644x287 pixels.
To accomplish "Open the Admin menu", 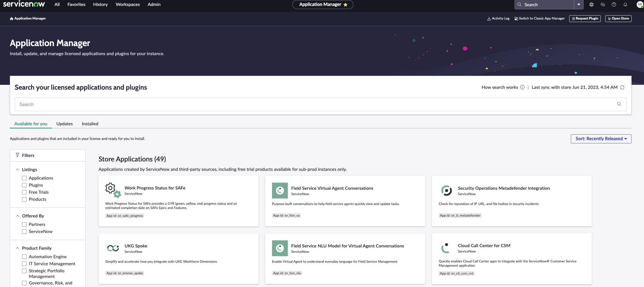I will pos(154,5).
